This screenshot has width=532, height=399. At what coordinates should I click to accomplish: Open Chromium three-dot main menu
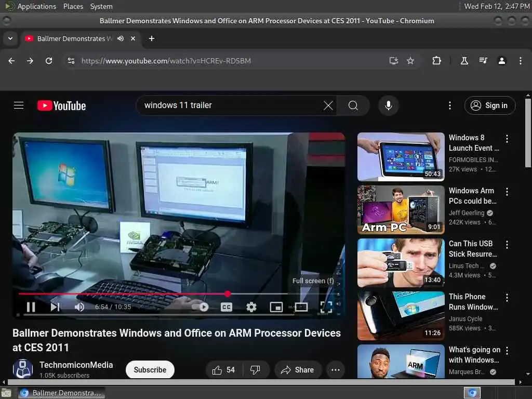tap(521, 61)
